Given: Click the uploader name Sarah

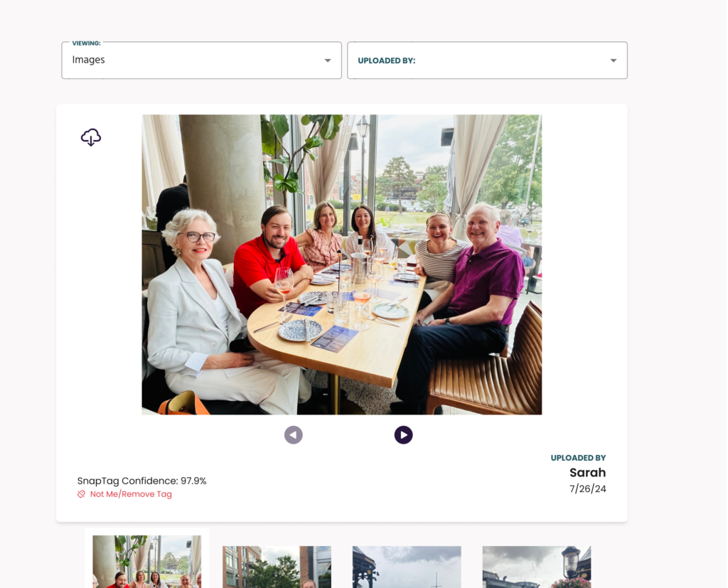Looking at the screenshot, I should pyautogui.click(x=588, y=472).
